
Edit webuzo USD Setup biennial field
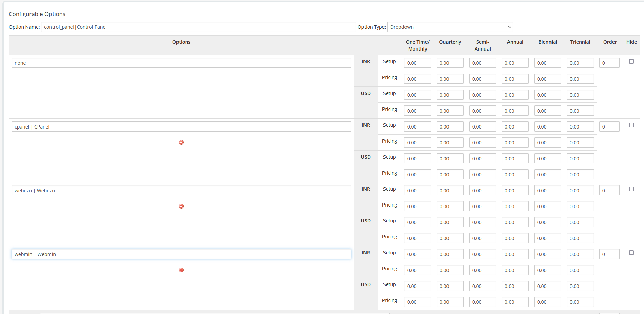pos(548,222)
